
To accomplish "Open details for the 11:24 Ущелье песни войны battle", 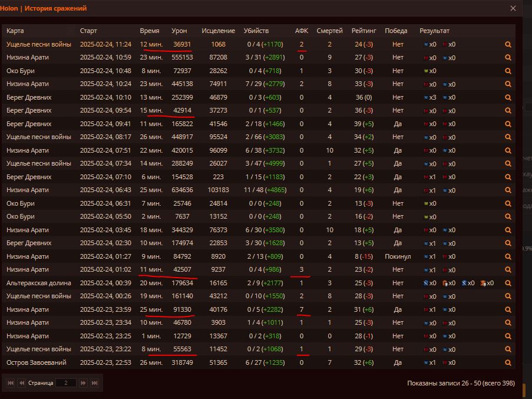I will coord(508,44).
